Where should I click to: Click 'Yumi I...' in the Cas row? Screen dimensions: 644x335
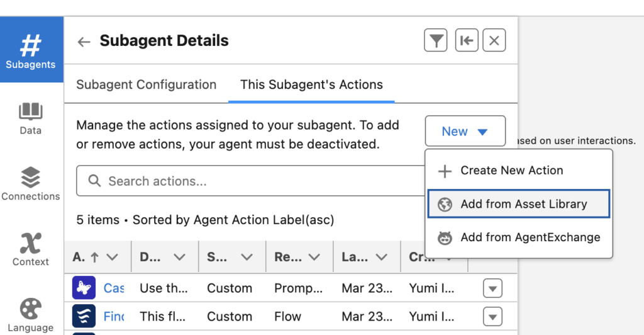click(x=431, y=288)
